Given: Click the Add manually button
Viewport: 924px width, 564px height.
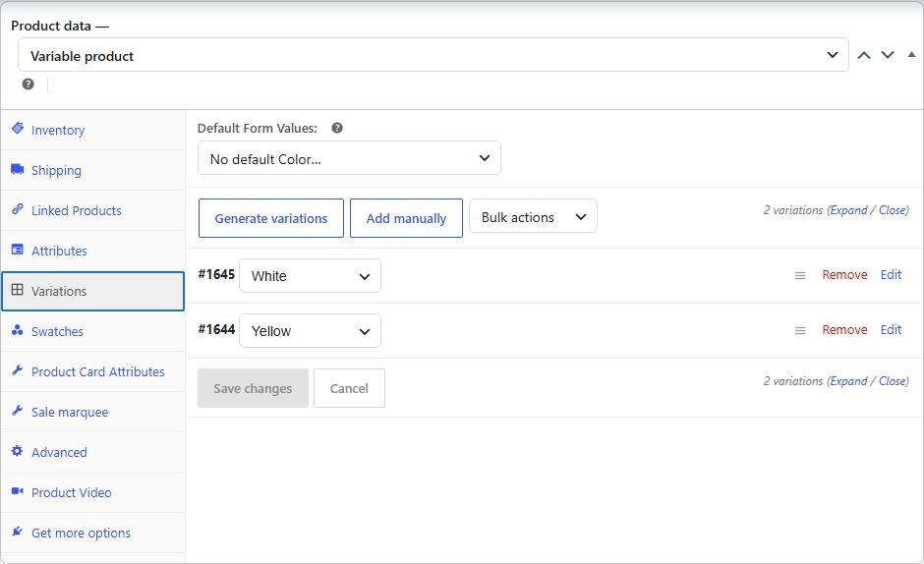Looking at the screenshot, I should pos(406,218).
